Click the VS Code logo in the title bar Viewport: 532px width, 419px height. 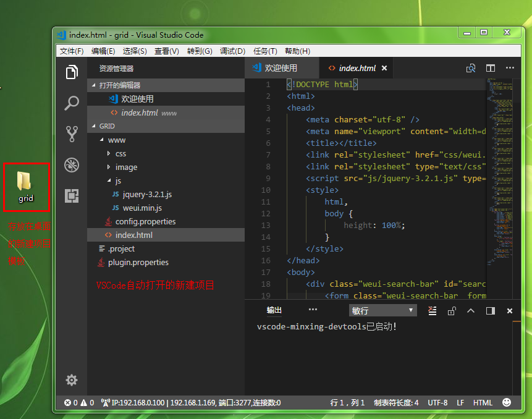point(61,35)
